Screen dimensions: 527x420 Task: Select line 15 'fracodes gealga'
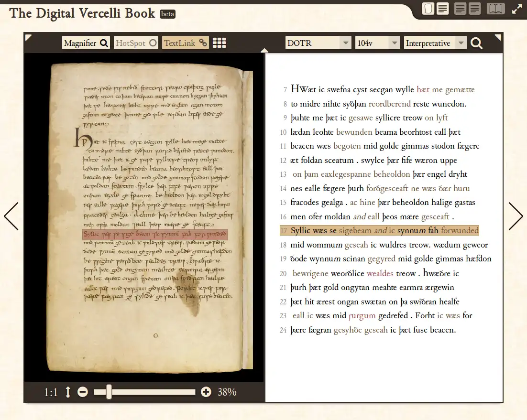(378, 202)
